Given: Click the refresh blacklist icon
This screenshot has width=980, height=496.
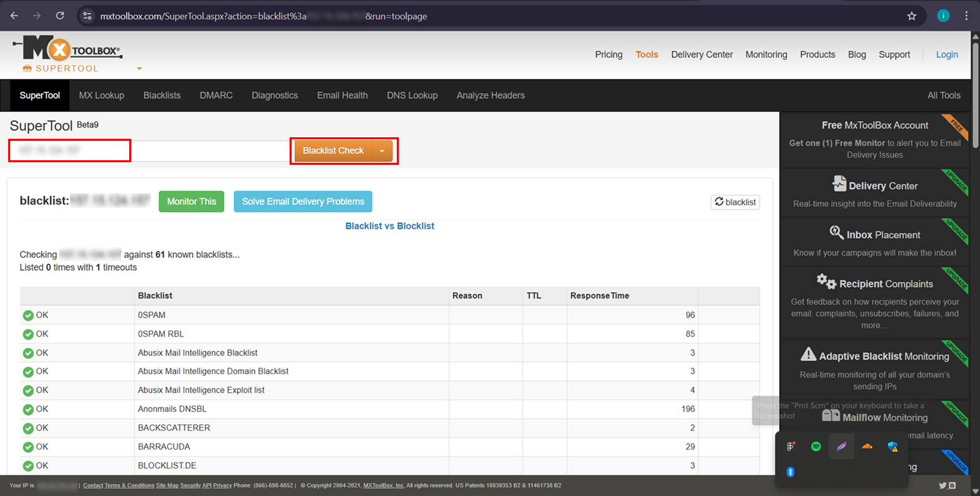Looking at the screenshot, I should click(x=720, y=202).
